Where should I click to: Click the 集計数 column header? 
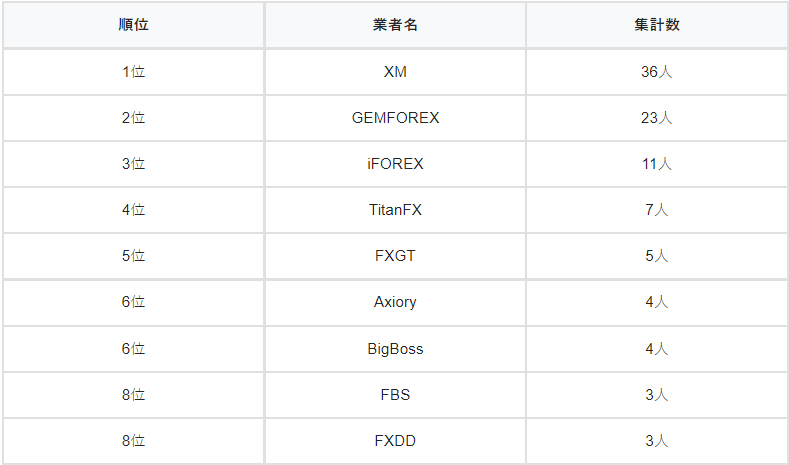tap(656, 25)
